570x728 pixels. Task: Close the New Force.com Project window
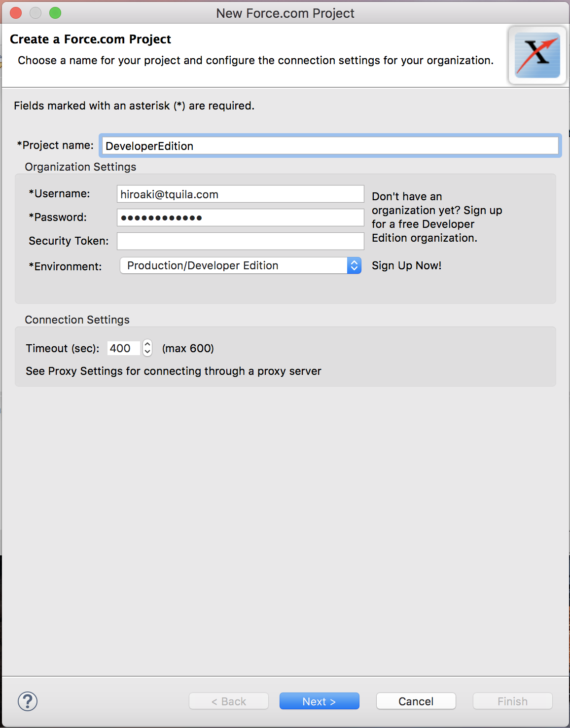pyautogui.click(x=16, y=13)
